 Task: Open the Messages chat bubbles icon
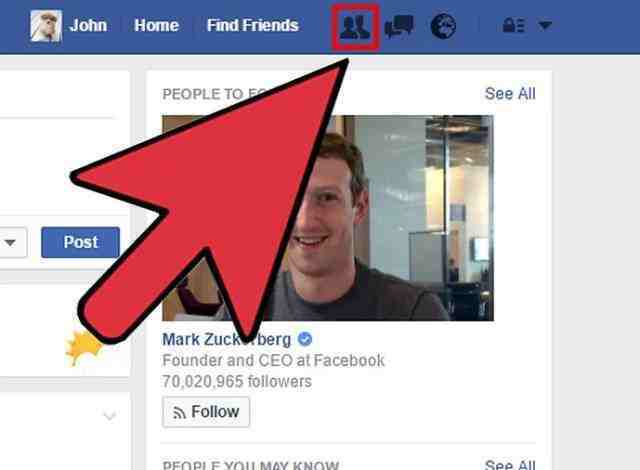pos(399,27)
